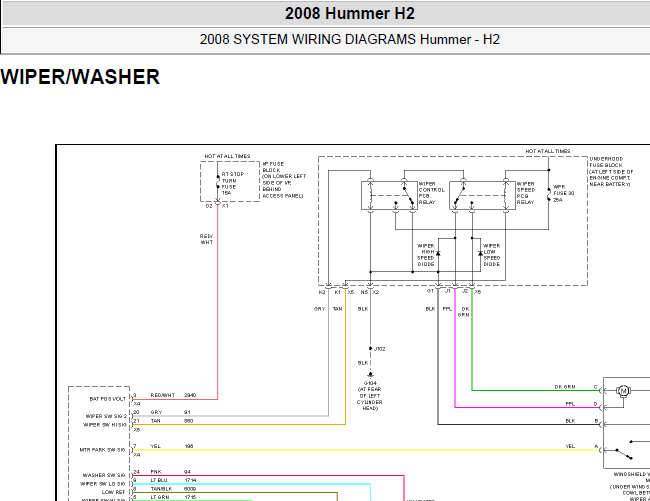
Task: Click the RT stop turn fuse symbol
Action: click(x=218, y=182)
